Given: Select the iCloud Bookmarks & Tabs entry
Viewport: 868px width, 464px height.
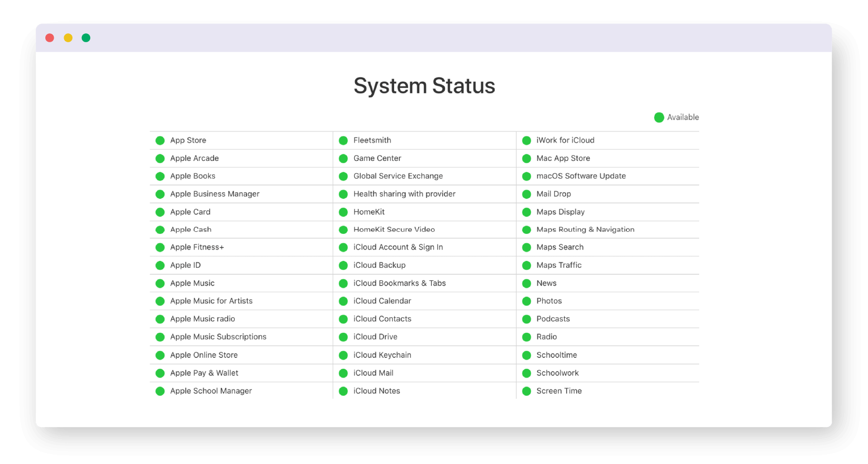Looking at the screenshot, I should (x=399, y=283).
